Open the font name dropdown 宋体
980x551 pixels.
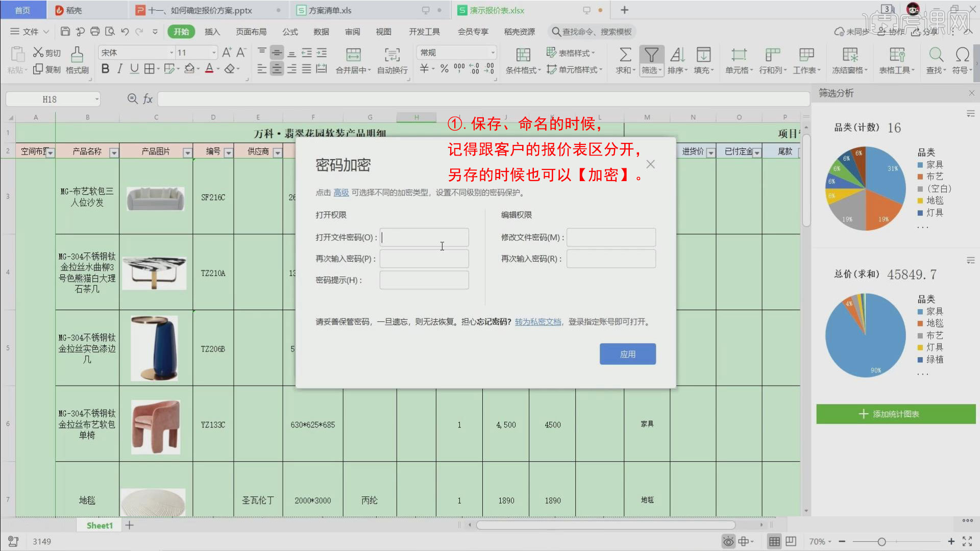click(x=171, y=53)
